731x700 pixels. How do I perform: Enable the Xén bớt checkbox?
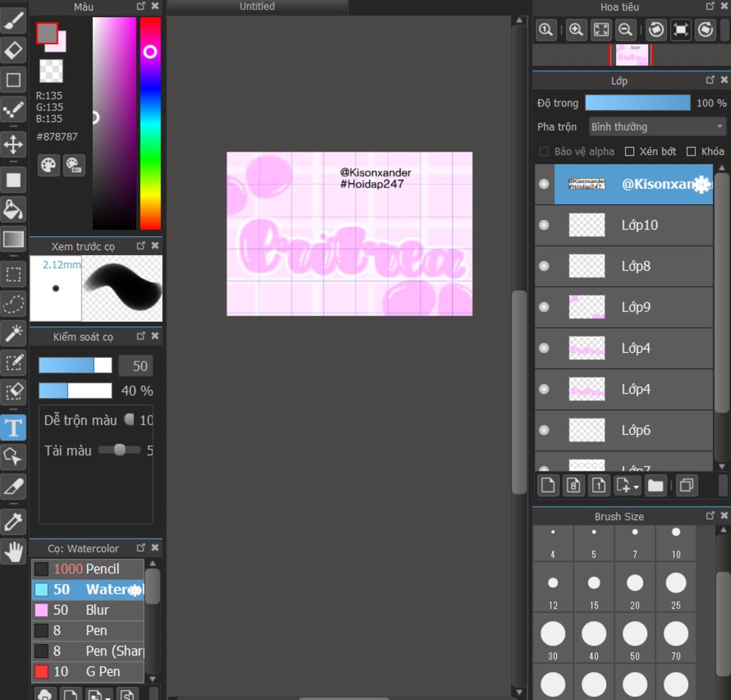click(630, 151)
